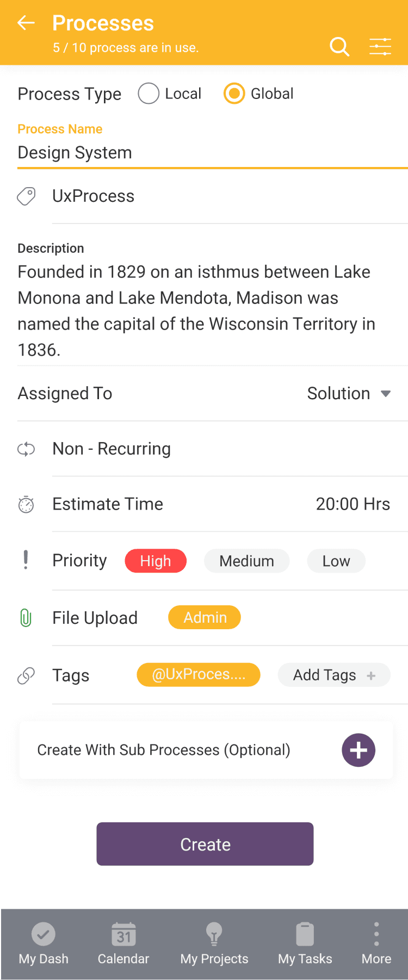Set priority to Medium
Screen dimensions: 408x980
click(x=246, y=561)
